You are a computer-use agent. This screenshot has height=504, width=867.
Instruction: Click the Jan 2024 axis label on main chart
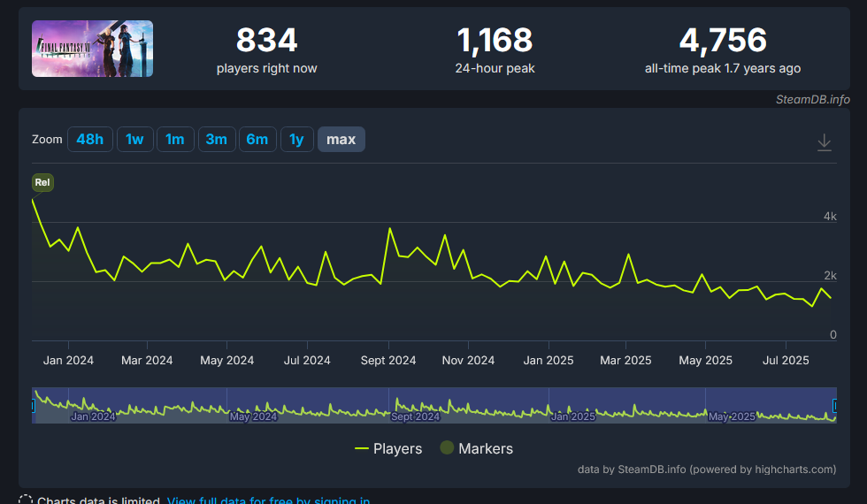click(69, 361)
